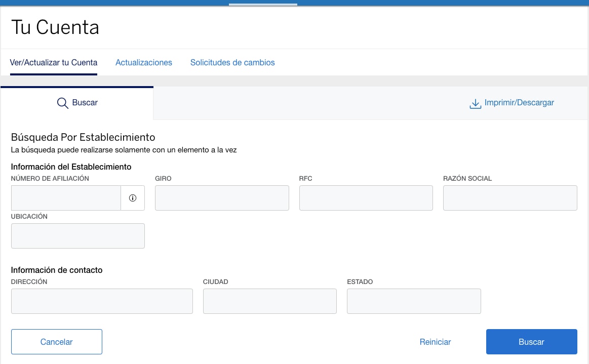Click the search magnifier icon on Buscar tab
The width and height of the screenshot is (589, 364).
coord(62,102)
